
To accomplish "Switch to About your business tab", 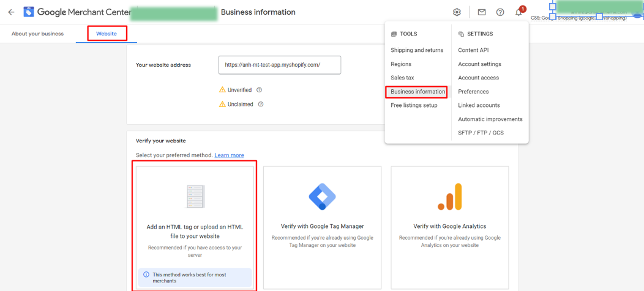I will [37, 34].
